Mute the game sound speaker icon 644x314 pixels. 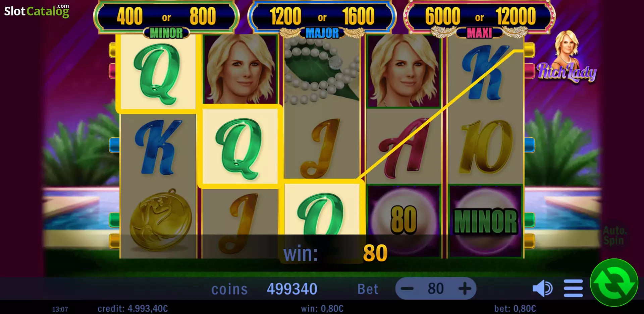(x=542, y=289)
